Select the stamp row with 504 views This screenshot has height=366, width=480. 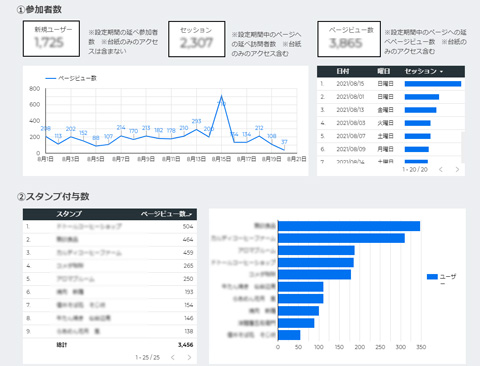[x=110, y=227]
